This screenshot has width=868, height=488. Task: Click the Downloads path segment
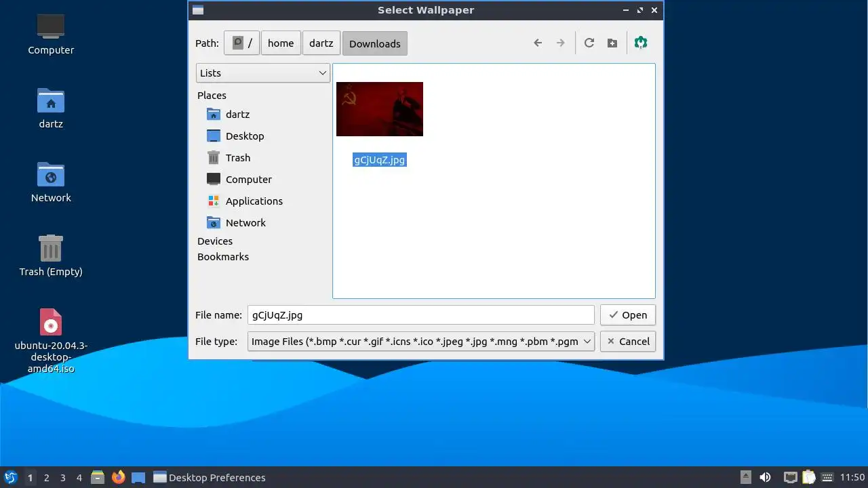tap(375, 43)
